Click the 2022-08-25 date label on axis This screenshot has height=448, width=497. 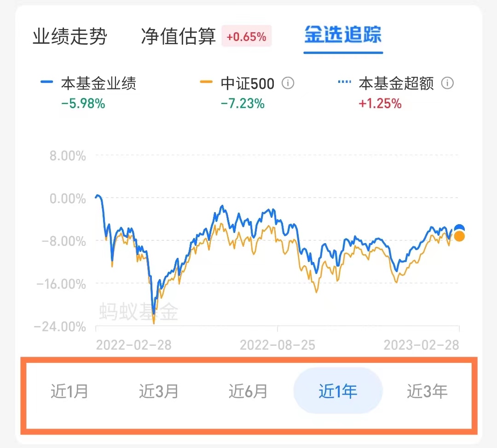coord(277,345)
